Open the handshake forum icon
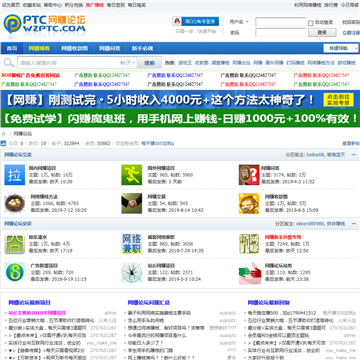This screenshot has width=360, height=360. pyautogui.click(x=132, y=203)
